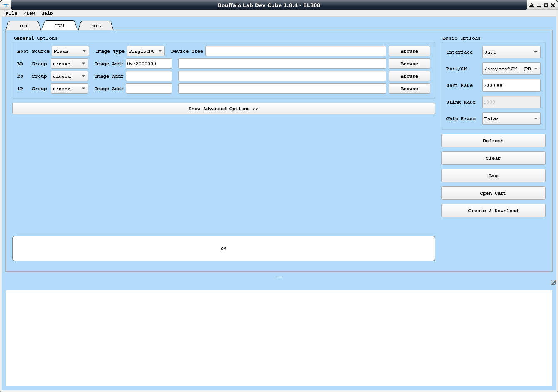
Task: Click the splitter handle above the log
Action: 279,277
